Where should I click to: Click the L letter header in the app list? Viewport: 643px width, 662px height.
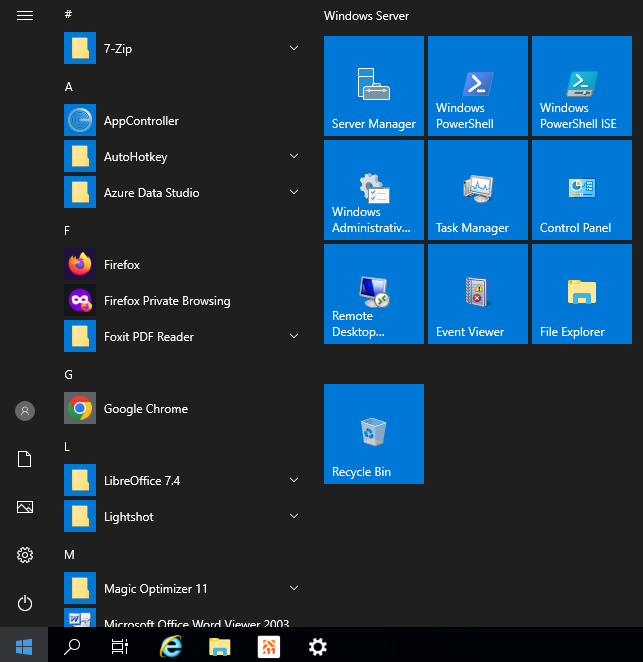(x=67, y=447)
